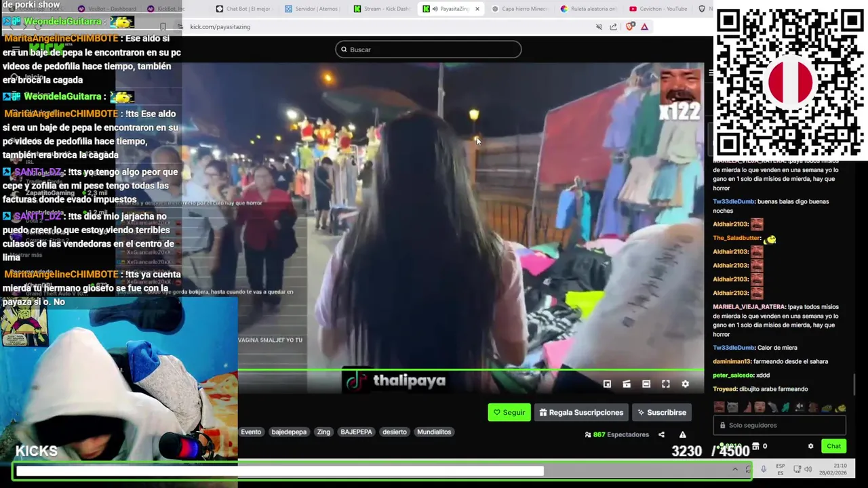Viewport: 868px width, 488px height.
Task: Toggle fullscreen on the video player
Action: [x=666, y=384]
